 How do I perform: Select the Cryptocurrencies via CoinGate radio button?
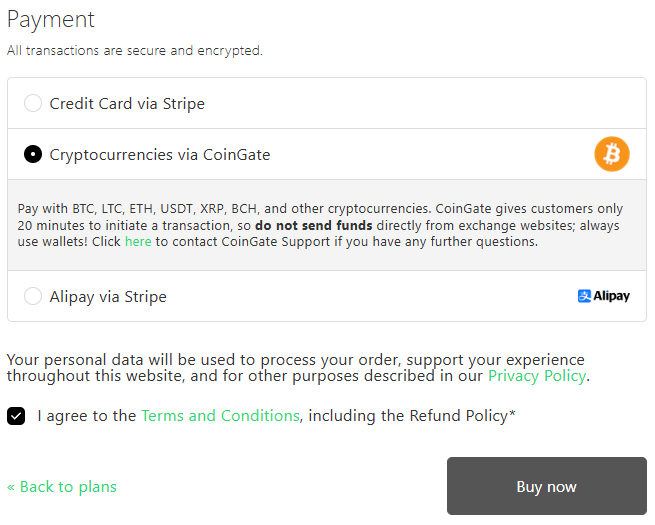(x=33, y=154)
